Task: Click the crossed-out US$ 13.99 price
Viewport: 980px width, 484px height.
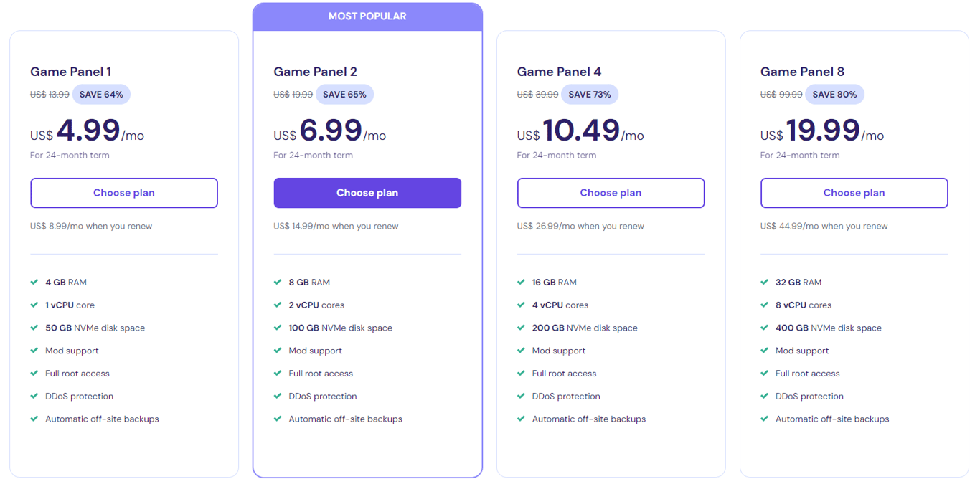Action: coord(50,94)
